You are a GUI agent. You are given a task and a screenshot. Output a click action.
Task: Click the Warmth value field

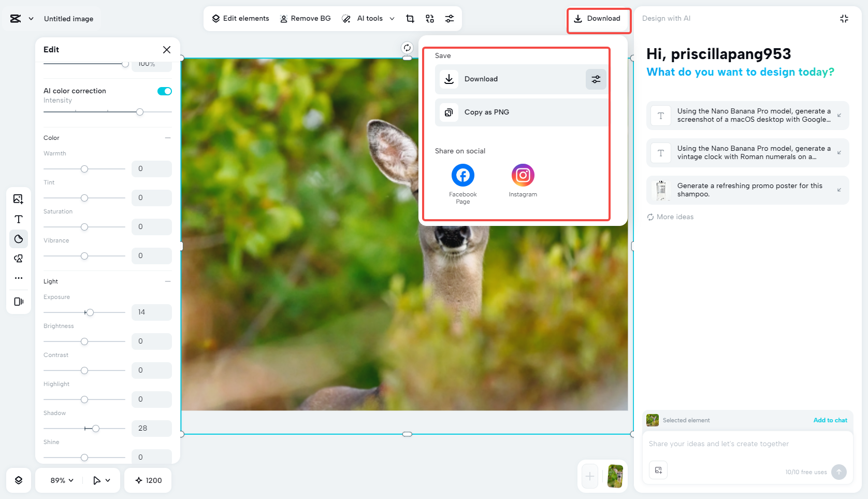point(152,169)
